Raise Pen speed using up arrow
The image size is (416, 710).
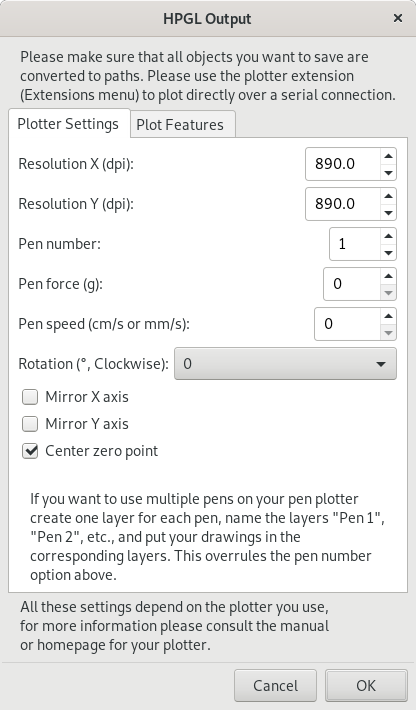click(x=388, y=316)
